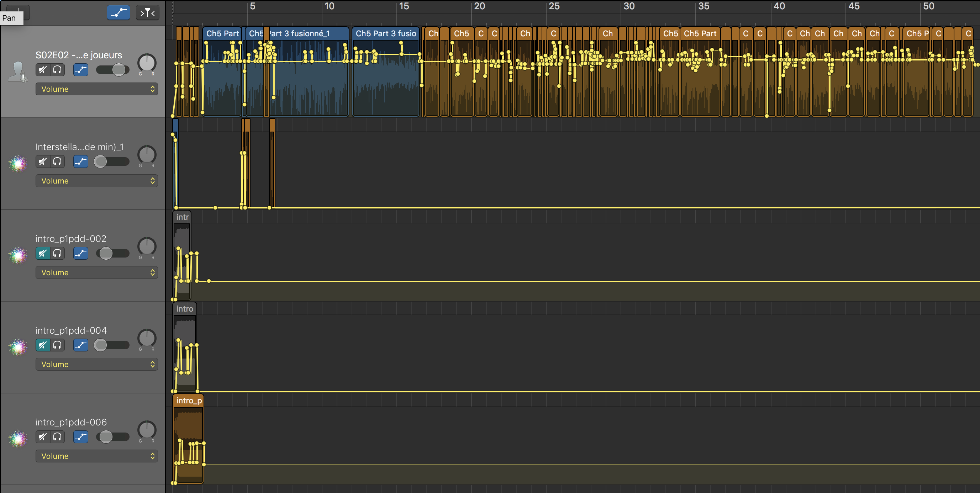Viewport: 980px width, 493px height.
Task: Click the Catch Playhead button
Action: coord(148,12)
